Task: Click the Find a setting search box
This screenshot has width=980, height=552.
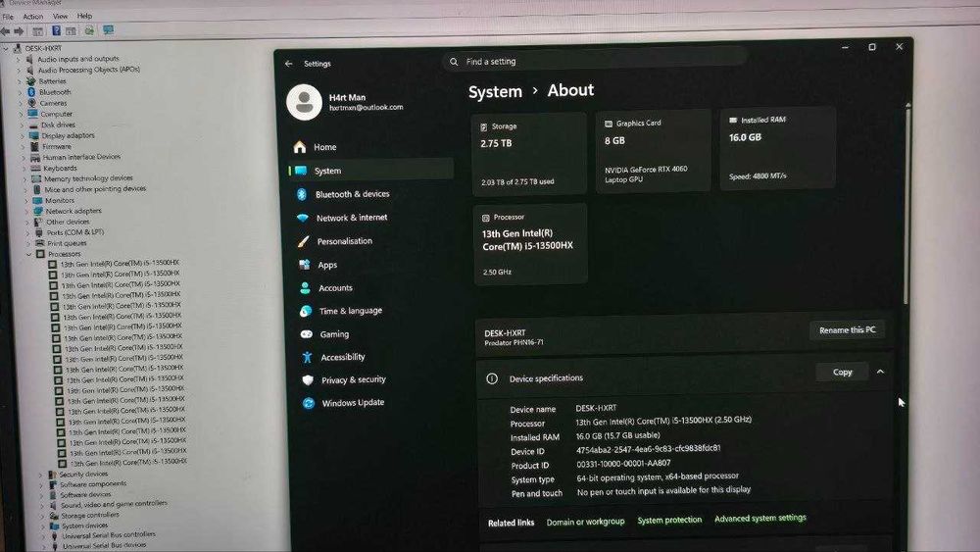Action: click(595, 61)
